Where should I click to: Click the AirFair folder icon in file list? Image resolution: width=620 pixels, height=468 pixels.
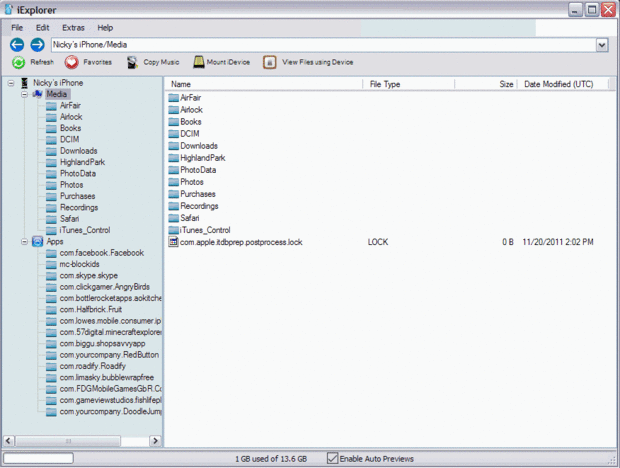pyautogui.click(x=174, y=98)
